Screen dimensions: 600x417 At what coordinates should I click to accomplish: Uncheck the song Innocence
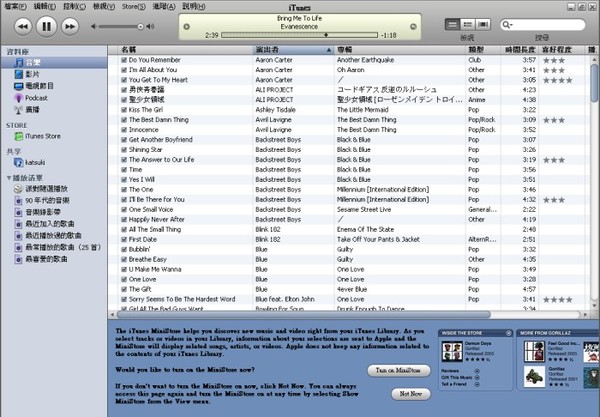pyautogui.click(x=124, y=130)
